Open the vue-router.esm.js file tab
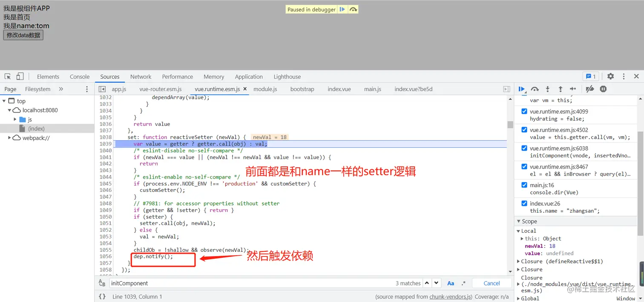This screenshot has height=302, width=644. click(x=161, y=89)
